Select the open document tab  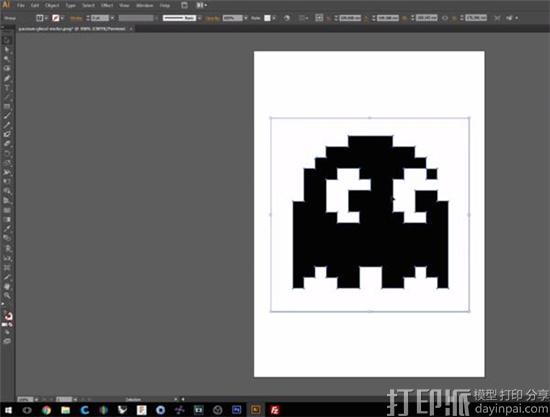pos(72,29)
